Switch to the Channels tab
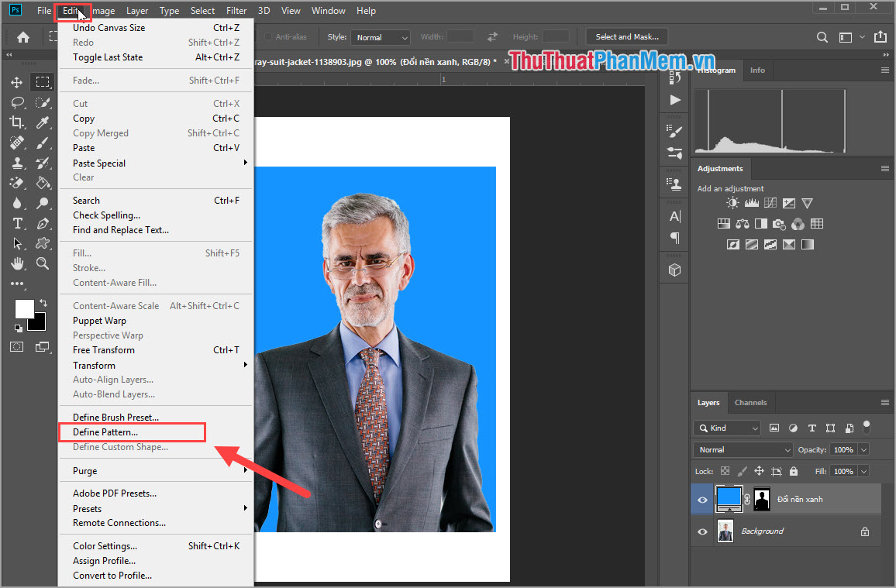This screenshot has width=896, height=588. [x=750, y=402]
